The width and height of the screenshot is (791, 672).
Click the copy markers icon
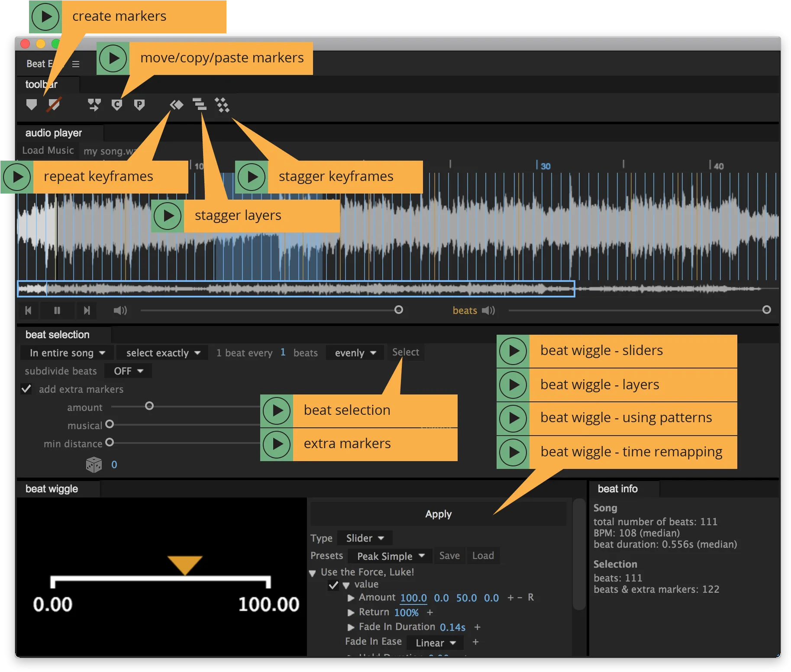point(116,105)
